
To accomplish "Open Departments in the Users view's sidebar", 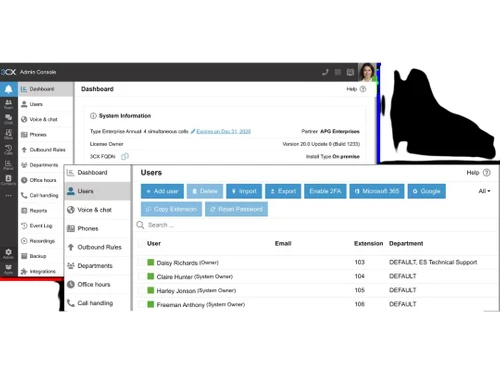I will pos(97,266).
